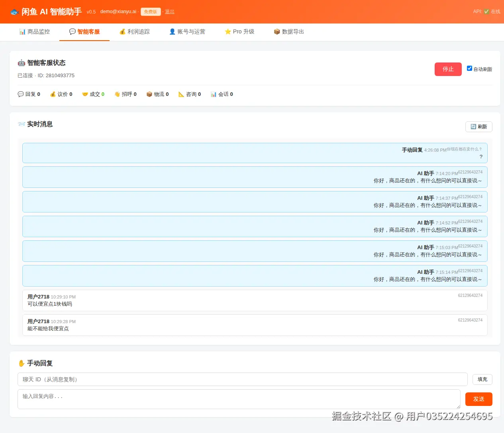Image resolution: width=504 pixels, height=433 pixels.
Task: Click chat ID 62129643274 on 10:29:10 PM message
Action: click(470, 295)
